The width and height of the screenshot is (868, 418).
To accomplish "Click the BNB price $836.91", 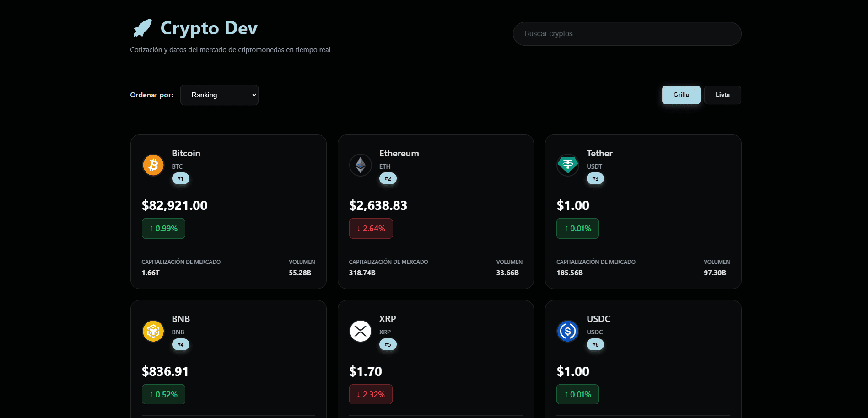I will click(165, 371).
